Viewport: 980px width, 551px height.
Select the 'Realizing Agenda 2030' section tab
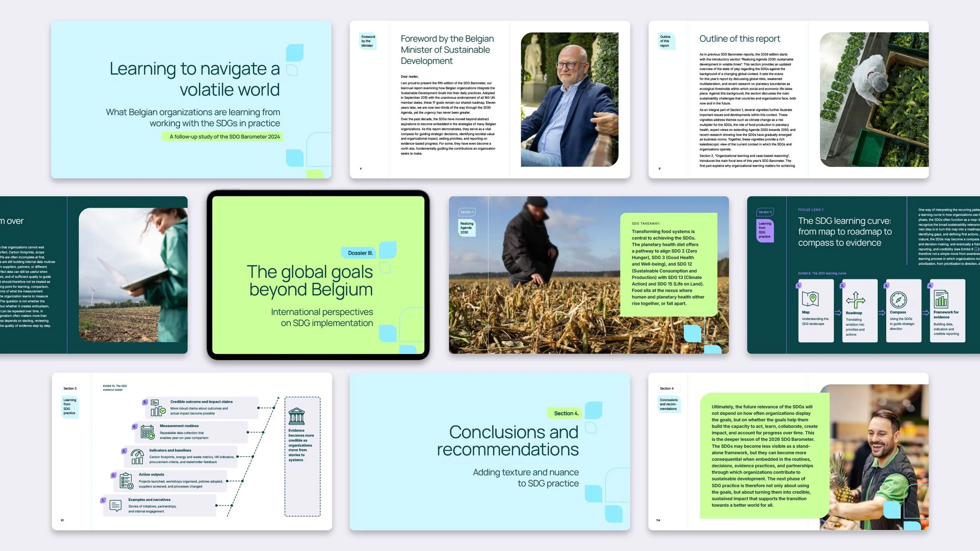click(467, 228)
